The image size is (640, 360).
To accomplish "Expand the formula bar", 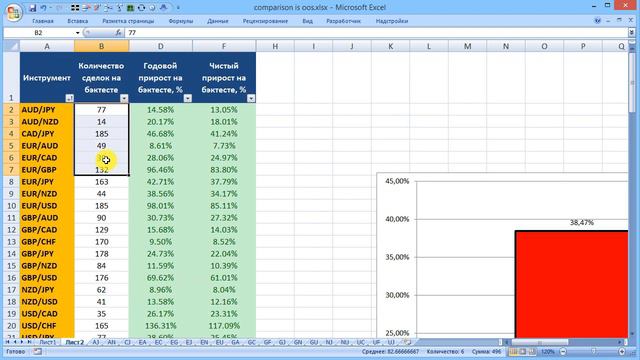I will pos(631,32).
